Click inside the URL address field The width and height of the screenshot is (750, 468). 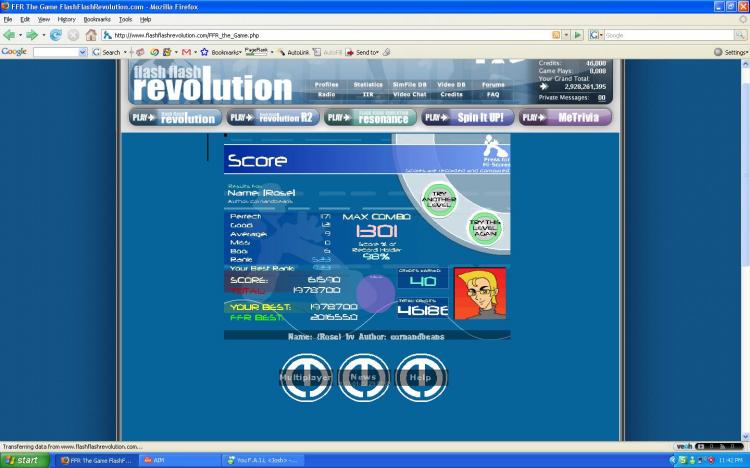point(330,35)
